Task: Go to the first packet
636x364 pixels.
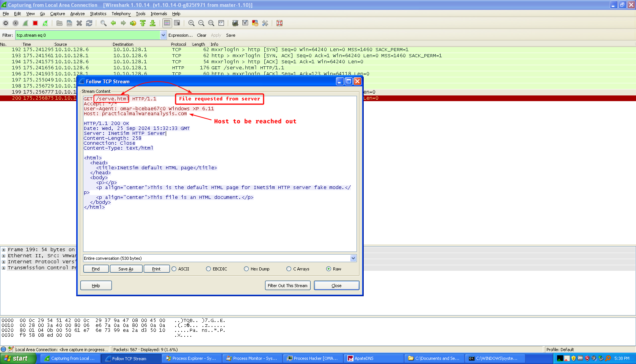Action: tap(143, 23)
